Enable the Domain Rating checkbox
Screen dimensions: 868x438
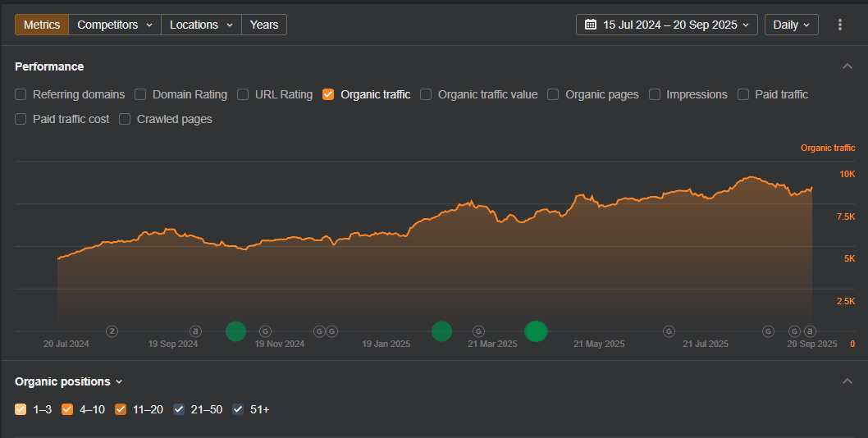140,94
